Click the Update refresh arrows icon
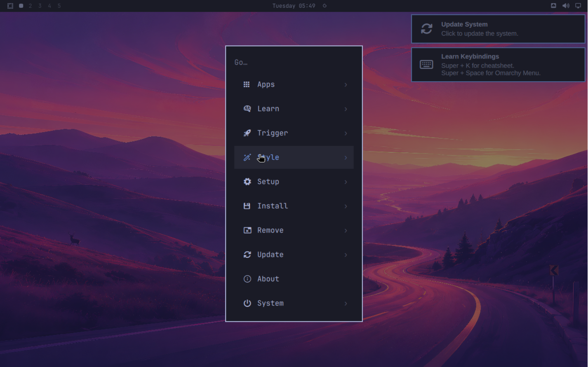 (247, 255)
